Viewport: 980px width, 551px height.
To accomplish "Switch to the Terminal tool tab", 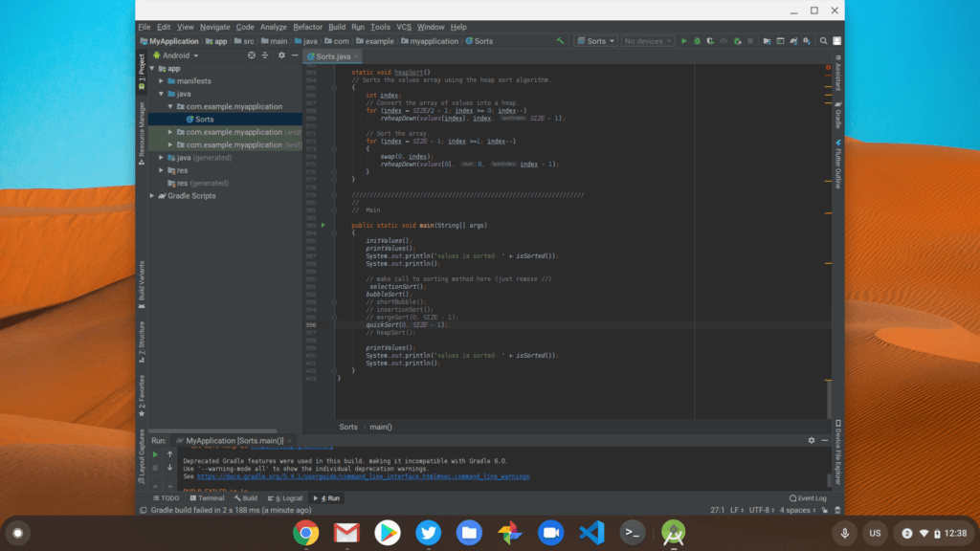I will (207, 498).
